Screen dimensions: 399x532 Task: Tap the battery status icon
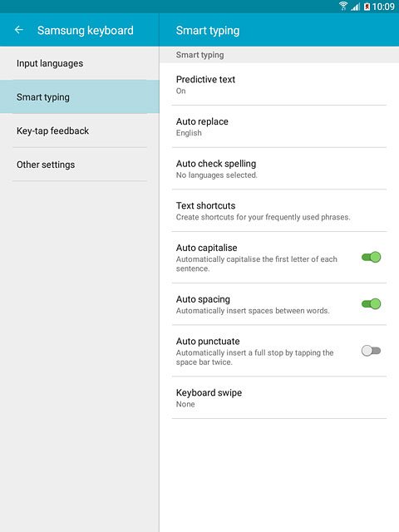coord(367,7)
